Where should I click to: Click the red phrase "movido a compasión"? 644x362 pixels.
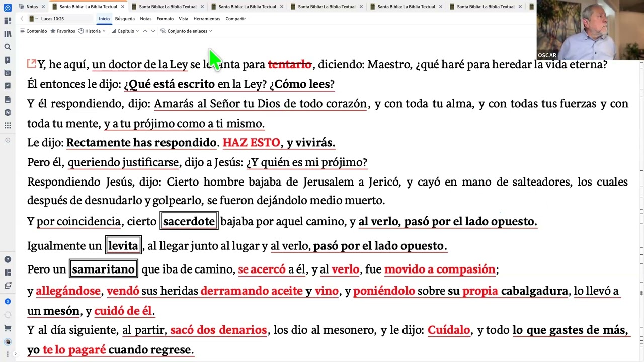pyautogui.click(x=440, y=269)
